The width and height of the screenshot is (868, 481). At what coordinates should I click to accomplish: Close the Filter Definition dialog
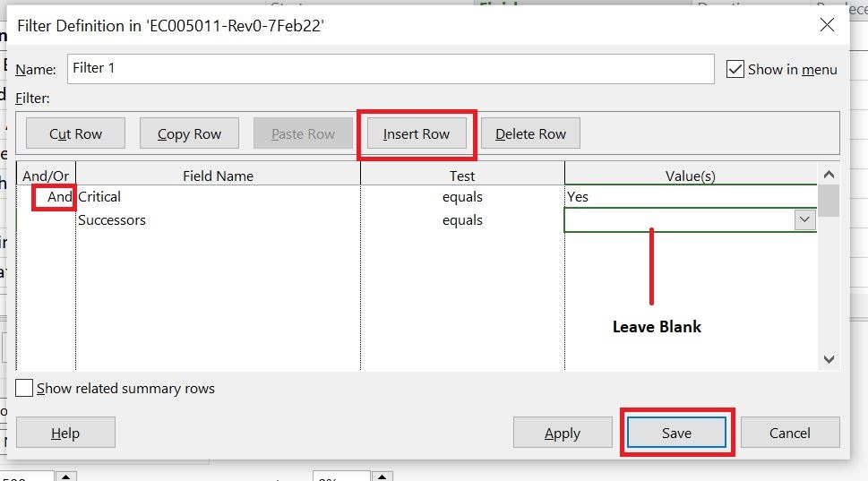(827, 25)
